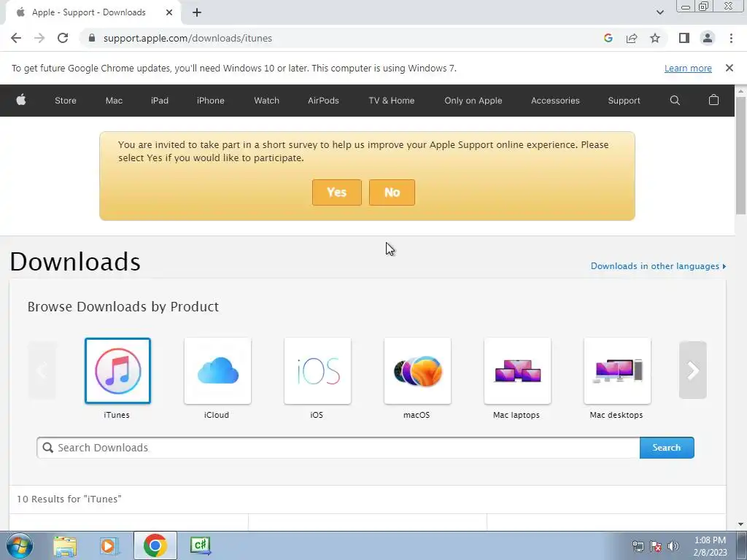Click the address bar URL
The width and height of the screenshot is (747, 560).
point(187,38)
